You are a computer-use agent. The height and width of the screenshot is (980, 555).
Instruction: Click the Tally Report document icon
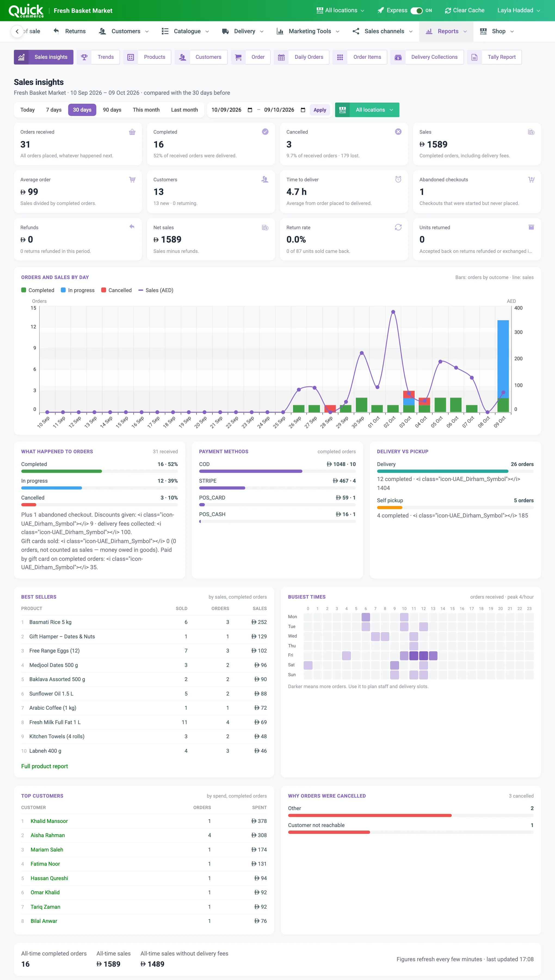pyautogui.click(x=474, y=57)
